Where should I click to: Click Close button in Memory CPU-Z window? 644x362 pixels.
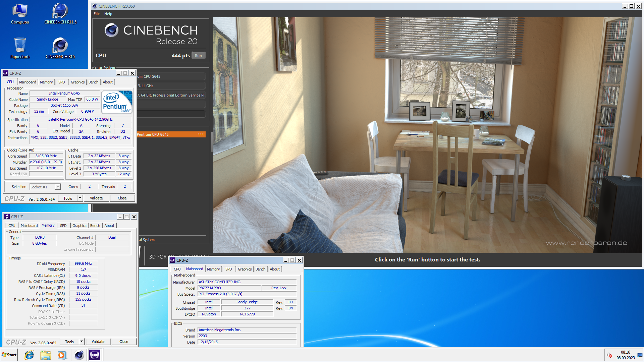[124, 342]
